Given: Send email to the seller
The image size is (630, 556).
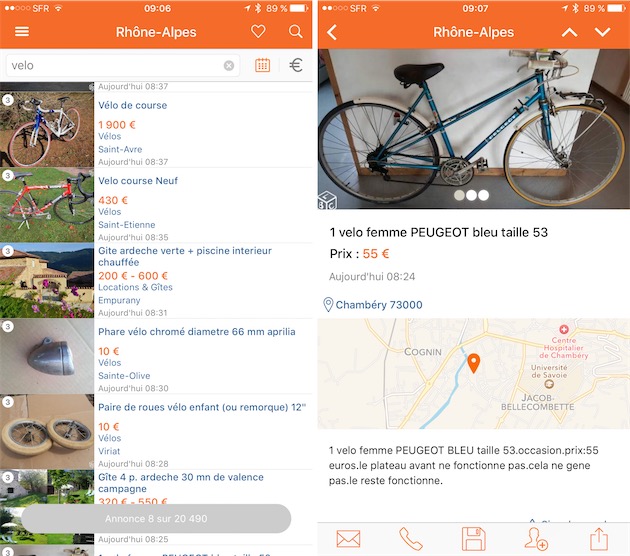Looking at the screenshot, I should click(x=348, y=539).
